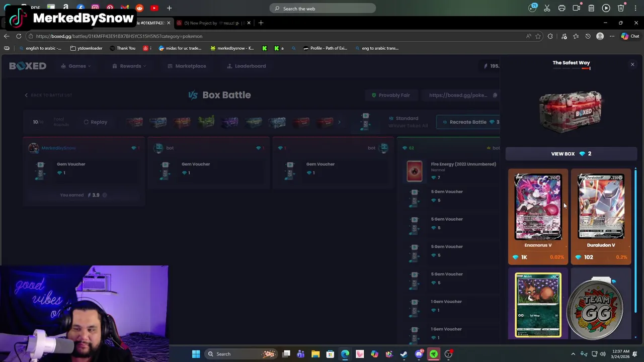Open the Profile - Path of Exile bookmark
The width and height of the screenshot is (644, 362).
pos(325,48)
